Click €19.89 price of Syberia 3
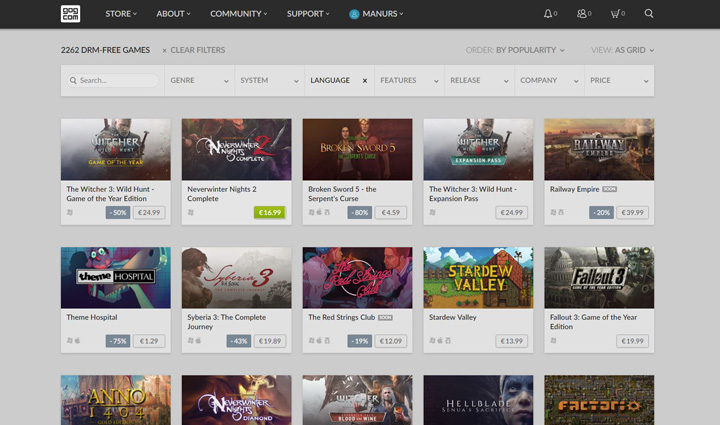Image resolution: width=720 pixels, height=425 pixels. pos(270,341)
